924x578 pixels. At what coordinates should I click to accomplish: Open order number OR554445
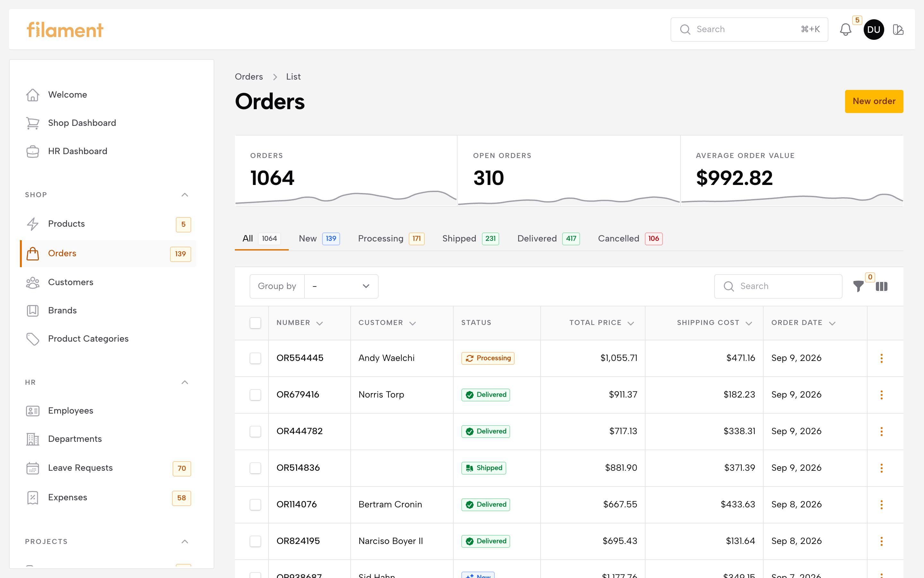tap(300, 358)
